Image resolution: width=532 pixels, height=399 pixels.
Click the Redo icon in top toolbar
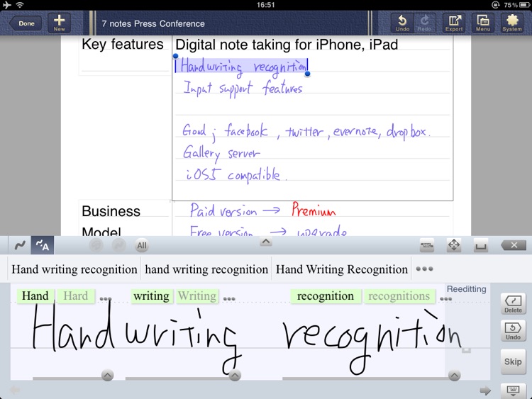(424, 23)
